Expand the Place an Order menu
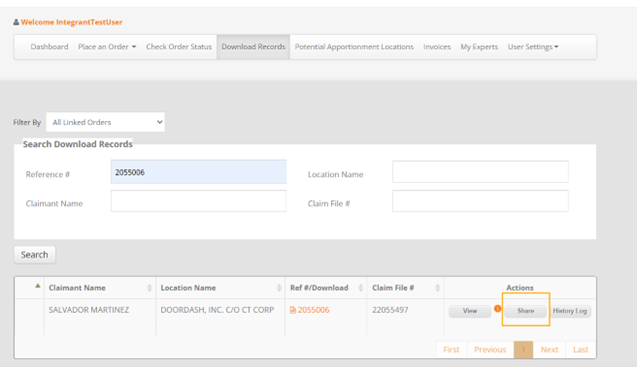This screenshot has width=637, height=367. [x=107, y=47]
